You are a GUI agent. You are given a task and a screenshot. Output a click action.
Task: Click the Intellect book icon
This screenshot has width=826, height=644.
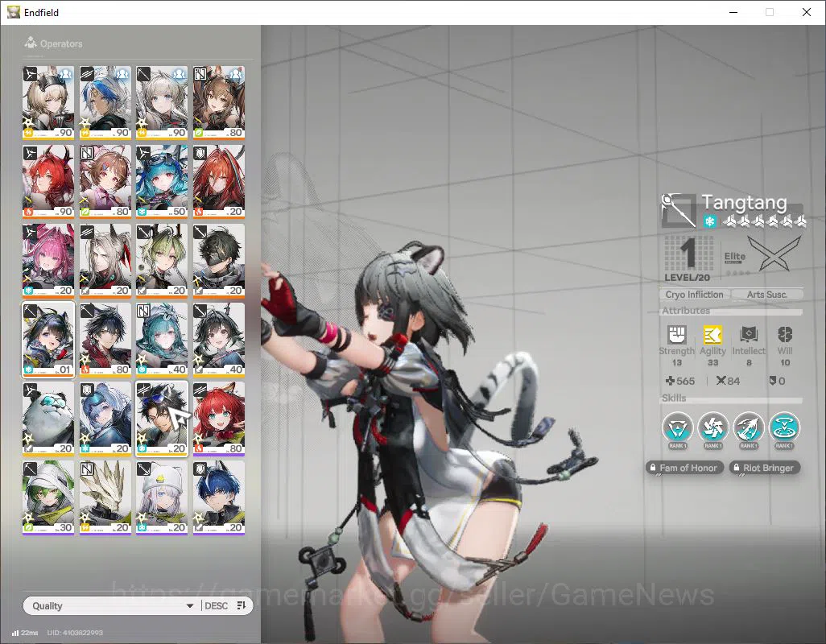749,334
